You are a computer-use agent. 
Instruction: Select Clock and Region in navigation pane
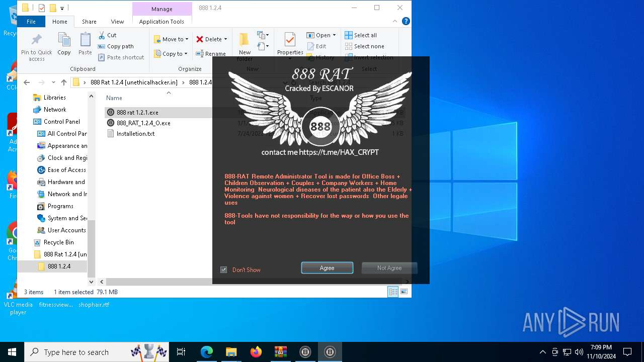click(x=67, y=158)
